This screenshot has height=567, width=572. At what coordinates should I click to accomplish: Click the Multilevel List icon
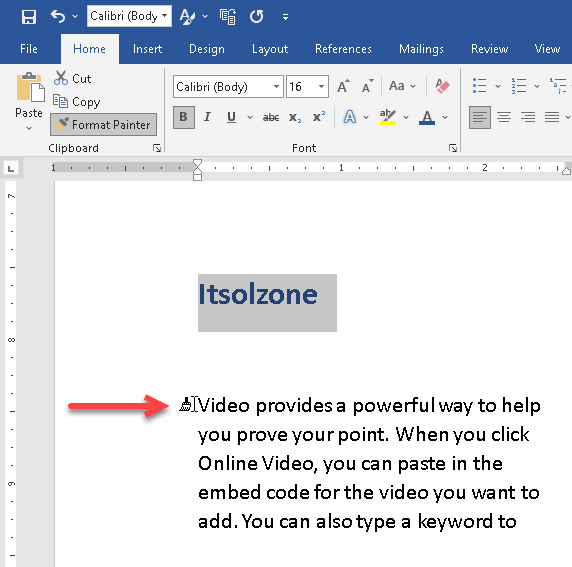pos(558,86)
